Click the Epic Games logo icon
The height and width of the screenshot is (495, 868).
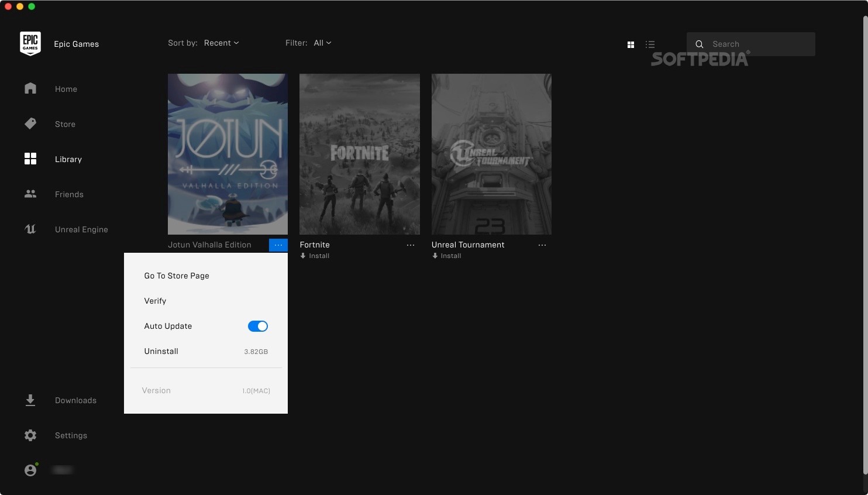[x=30, y=44]
